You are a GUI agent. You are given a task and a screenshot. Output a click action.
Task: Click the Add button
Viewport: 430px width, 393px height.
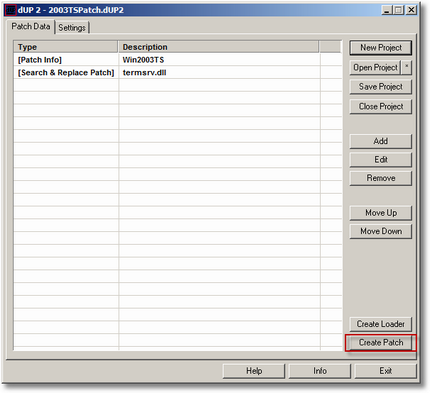point(381,141)
